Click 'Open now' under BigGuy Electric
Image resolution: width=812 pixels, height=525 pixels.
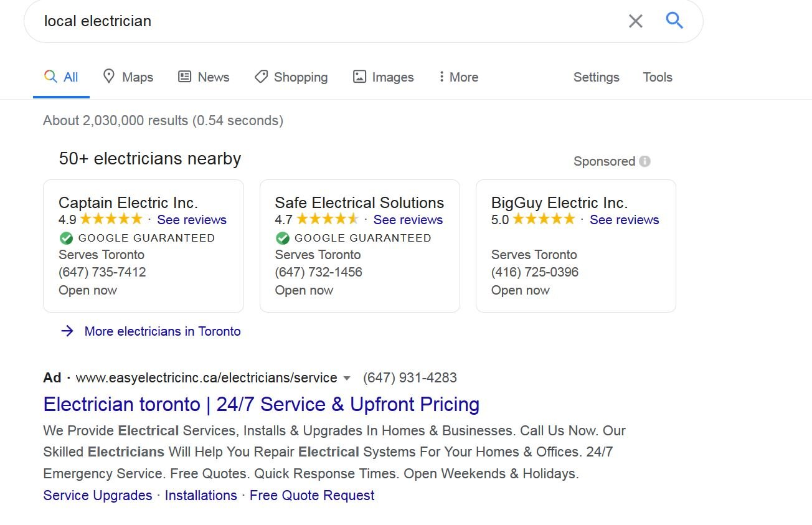point(520,290)
